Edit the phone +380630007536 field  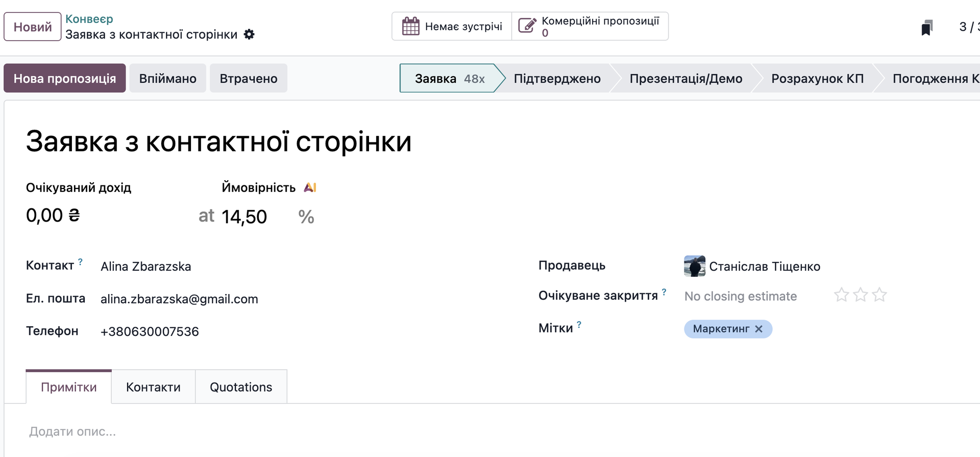[x=150, y=332]
